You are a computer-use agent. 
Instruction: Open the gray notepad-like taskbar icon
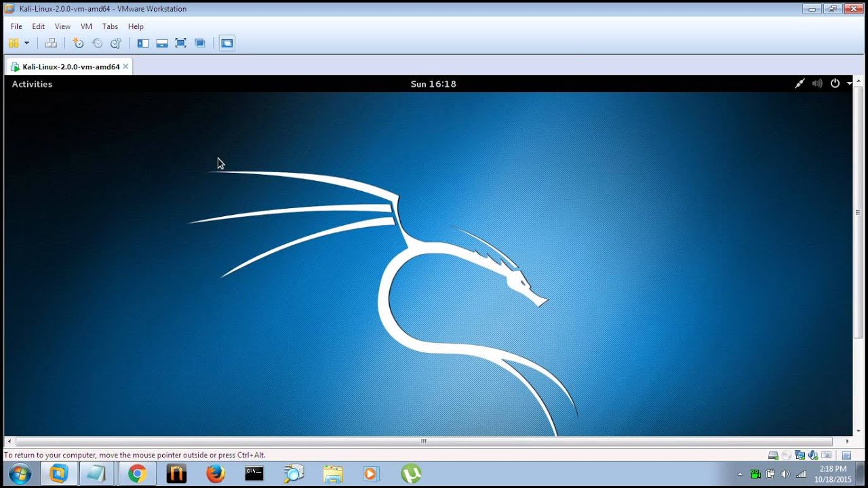coord(96,473)
